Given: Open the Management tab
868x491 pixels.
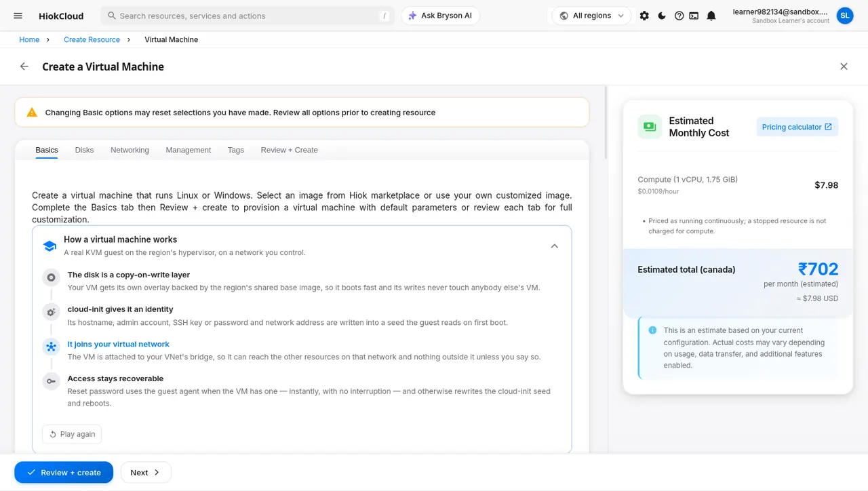Looking at the screenshot, I should point(188,150).
